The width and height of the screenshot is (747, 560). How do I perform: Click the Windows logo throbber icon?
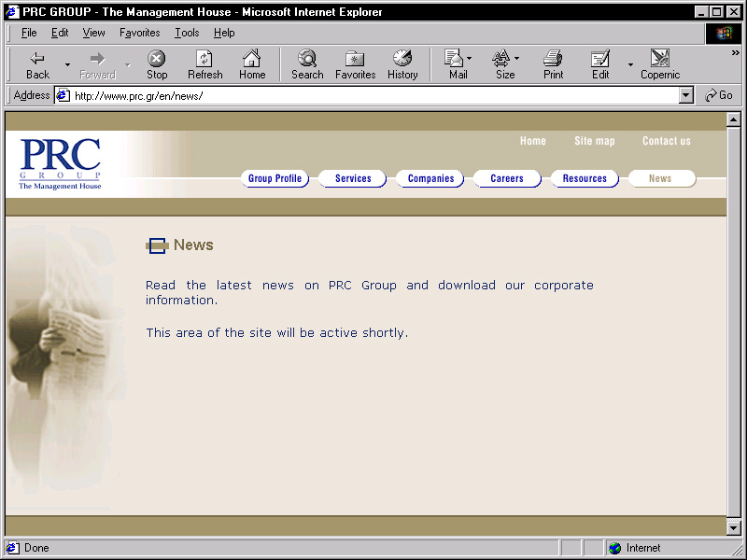pyautogui.click(x=723, y=33)
